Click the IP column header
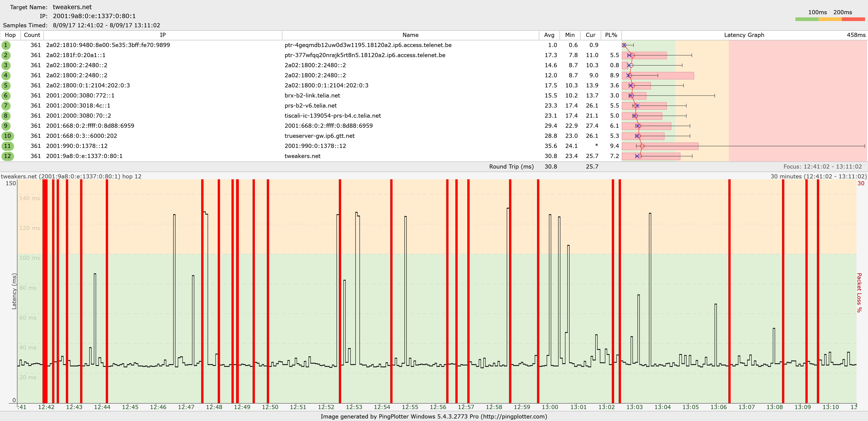Image resolution: width=868 pixels, height=421 pixels. (x=163, y=35)
